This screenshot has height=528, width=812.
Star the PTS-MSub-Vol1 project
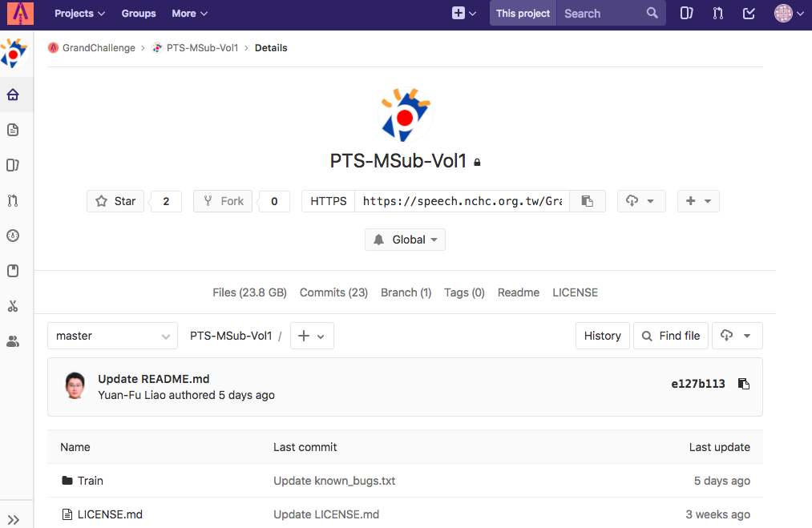click(x=115, y=201)
